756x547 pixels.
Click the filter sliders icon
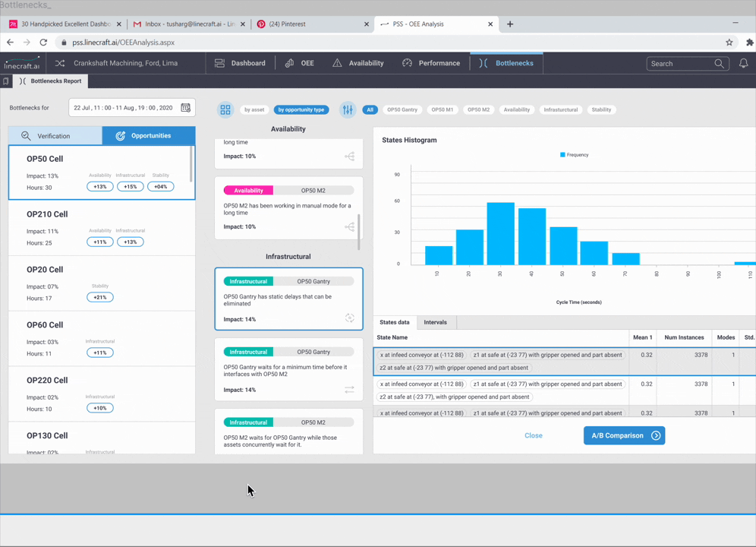[x=348, y=109]
